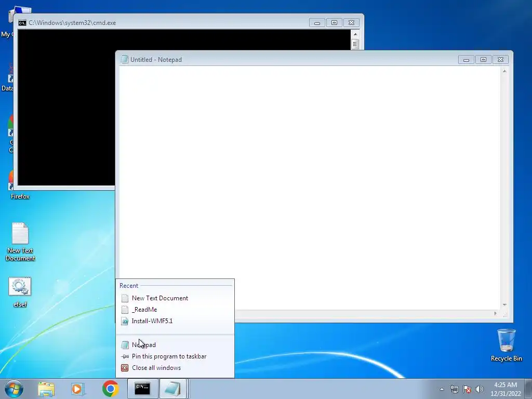Click Notepad vertical scrollbar up arrow

[504, 71]
